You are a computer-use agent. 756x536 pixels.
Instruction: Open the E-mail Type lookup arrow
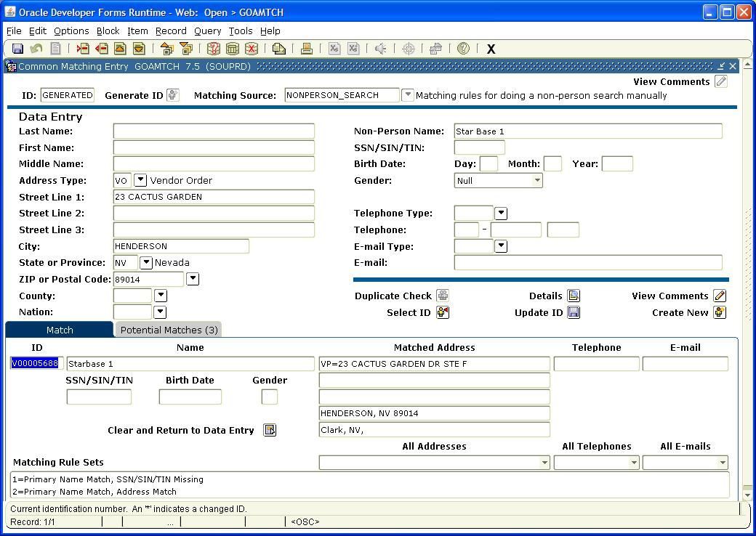coord(501,246)
